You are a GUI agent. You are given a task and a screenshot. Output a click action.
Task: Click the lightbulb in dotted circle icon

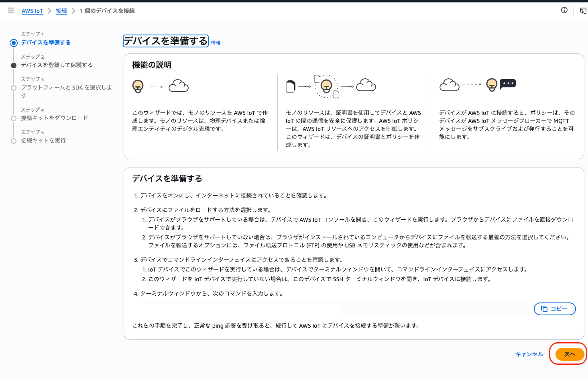(326, 86)
